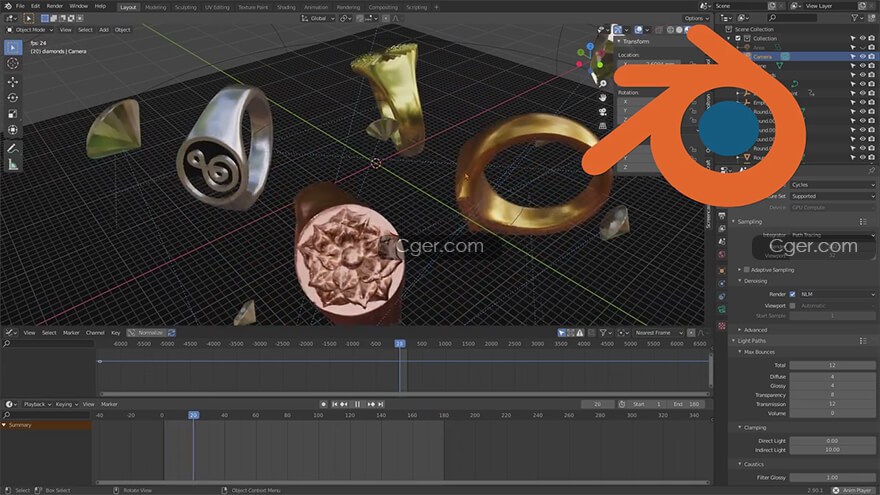Screen dimensions: 880x495
Task: Click the Filter Glossy value field
Action: click(x=832, y=478)
